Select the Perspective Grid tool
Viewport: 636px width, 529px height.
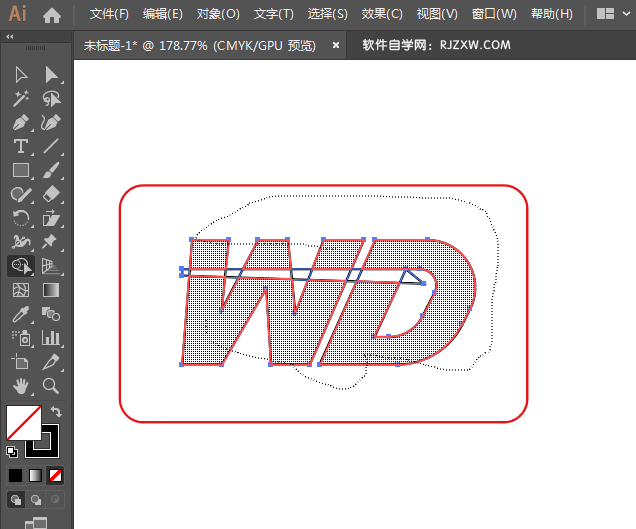[51, 266]
